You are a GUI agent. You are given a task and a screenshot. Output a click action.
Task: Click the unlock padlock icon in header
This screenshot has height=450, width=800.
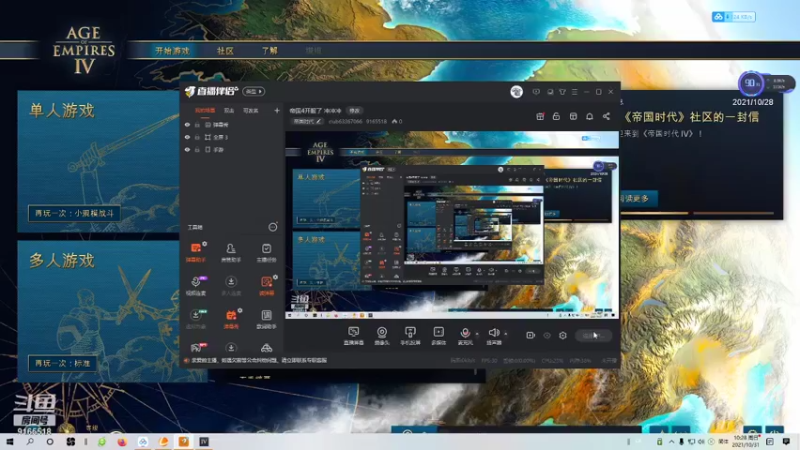[x=556, y=116]
